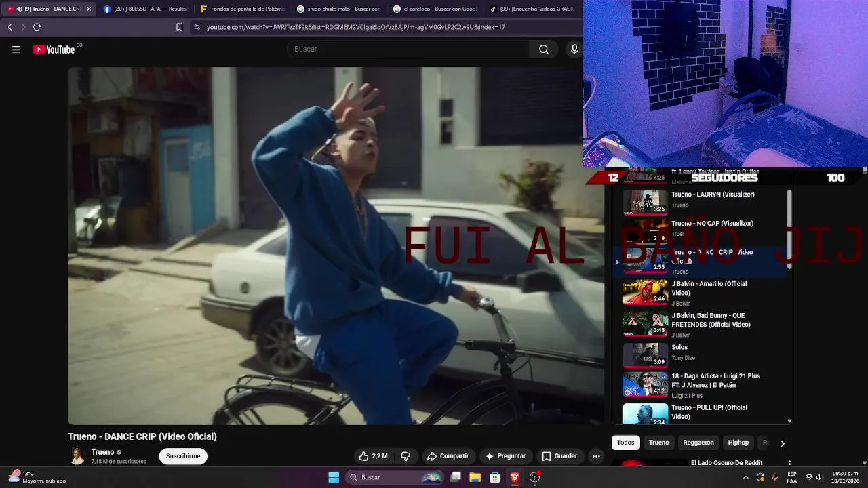Viewport: 868px width, 488px height.
Task: Open the Trueno channel avatar
Action: pyautogui.click(x=77, y=456)
